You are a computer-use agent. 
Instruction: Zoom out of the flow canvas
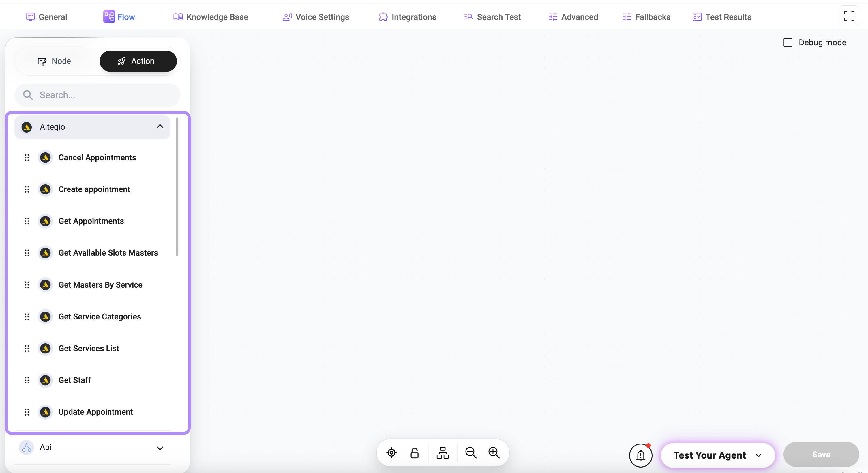(471, 452)
